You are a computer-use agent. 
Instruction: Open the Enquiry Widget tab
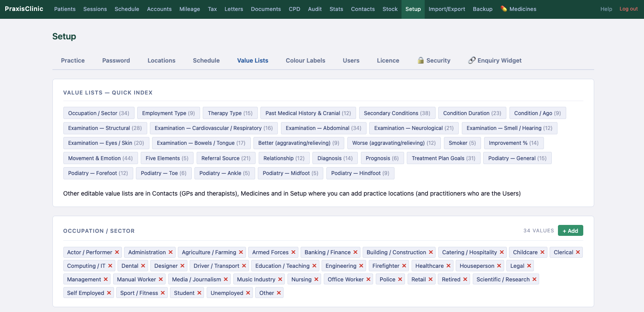[x=495, y=60]
